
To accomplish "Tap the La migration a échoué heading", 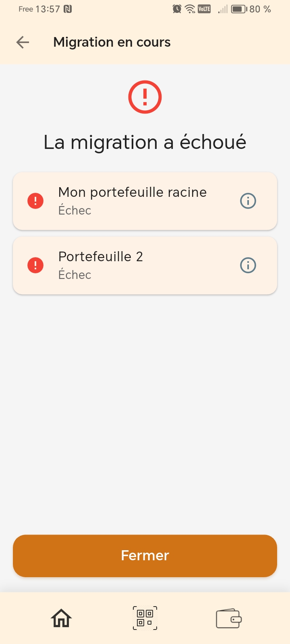I will click(x=145, y=142).
